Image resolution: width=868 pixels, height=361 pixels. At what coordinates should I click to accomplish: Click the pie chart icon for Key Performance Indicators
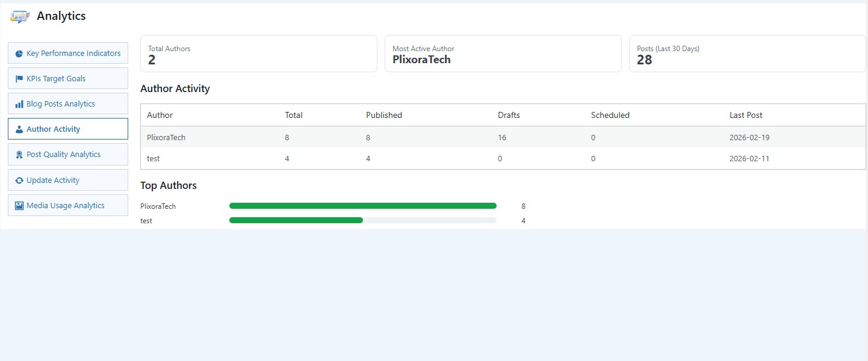click(x=19, y=54)
